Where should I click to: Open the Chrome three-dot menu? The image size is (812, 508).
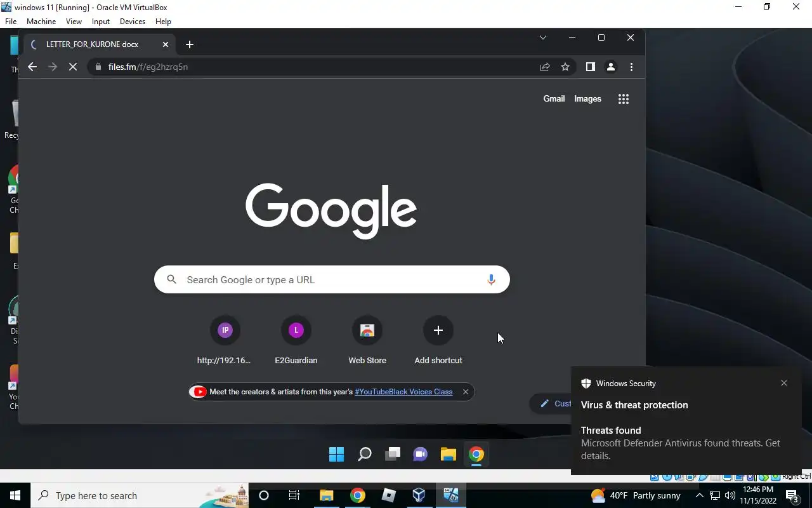[631, 67]
